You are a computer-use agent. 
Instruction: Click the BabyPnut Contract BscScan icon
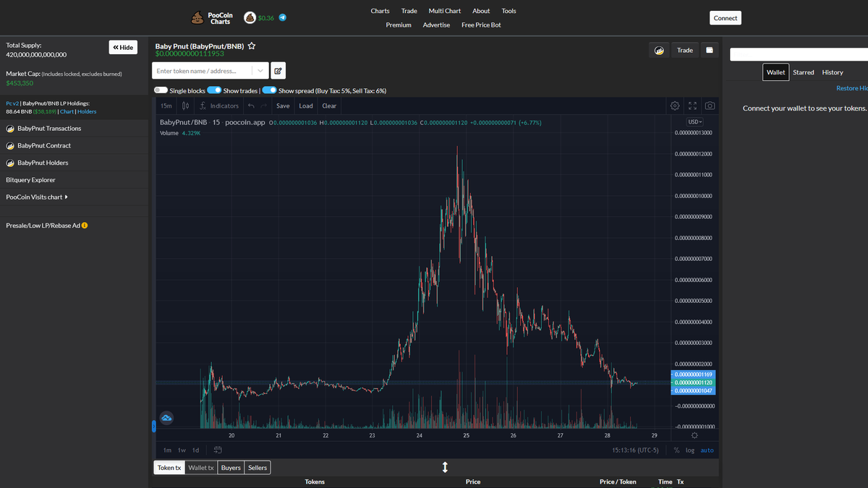10,146
